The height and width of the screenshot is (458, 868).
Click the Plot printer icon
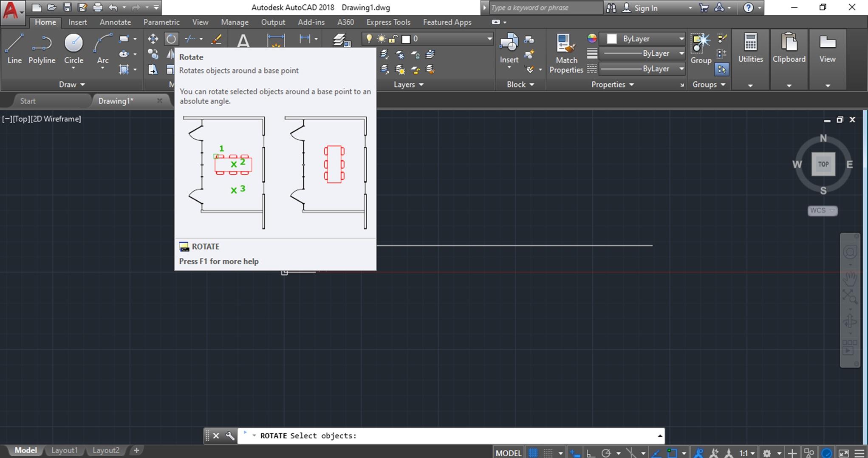click(x=98, y=7)
